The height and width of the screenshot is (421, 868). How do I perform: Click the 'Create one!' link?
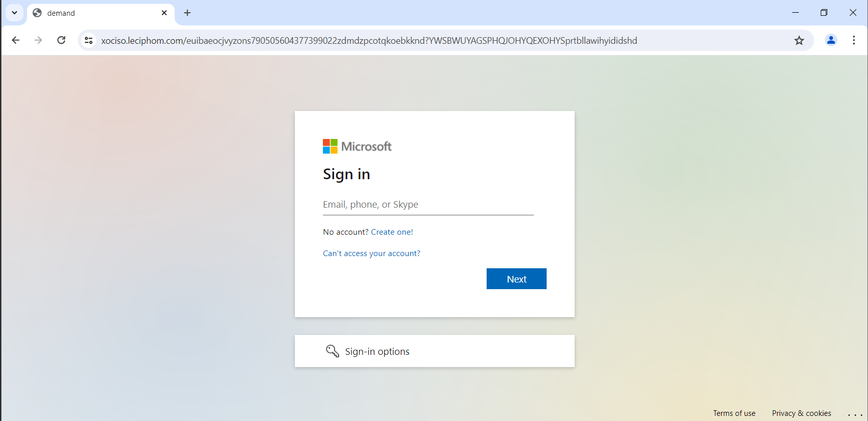(x=392, y=232)
